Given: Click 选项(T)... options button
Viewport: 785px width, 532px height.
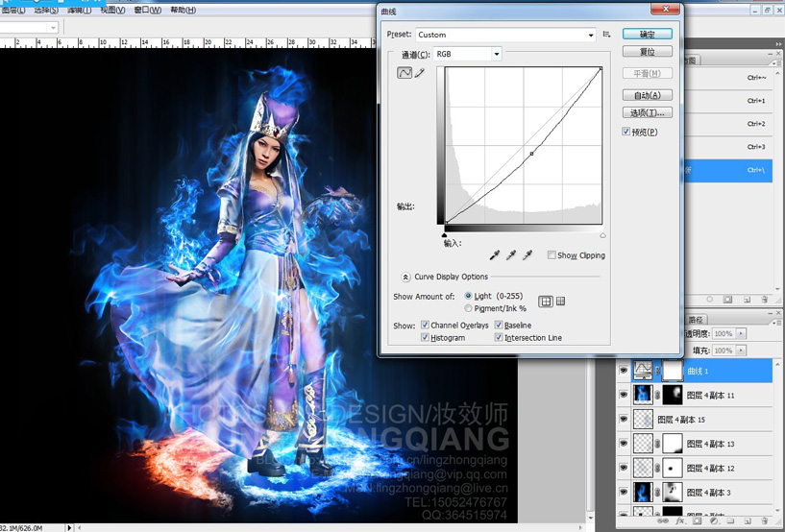Looking at the screenshot, I should click(x=648, y=112).
